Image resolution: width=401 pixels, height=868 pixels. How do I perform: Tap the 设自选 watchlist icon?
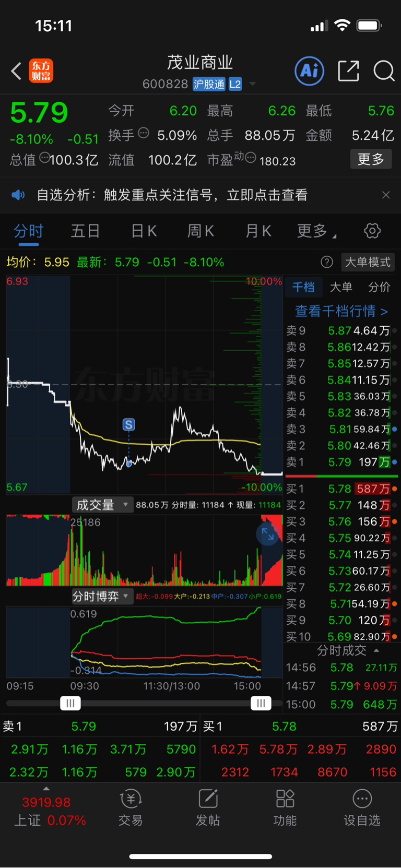click(x=362, y=808)
